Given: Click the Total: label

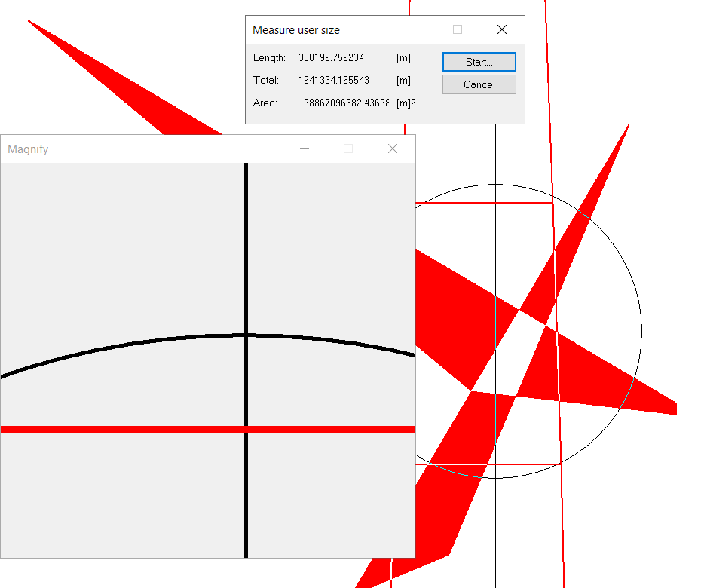Looking at the screenshot, I should 266,80.
